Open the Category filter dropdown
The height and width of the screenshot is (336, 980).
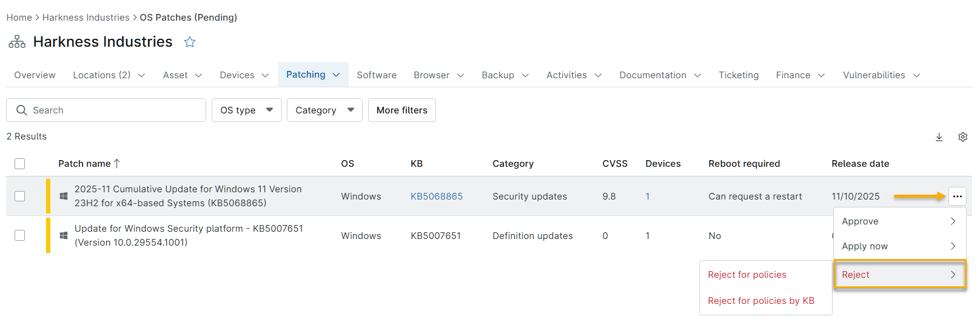click(x=324, y=110)
